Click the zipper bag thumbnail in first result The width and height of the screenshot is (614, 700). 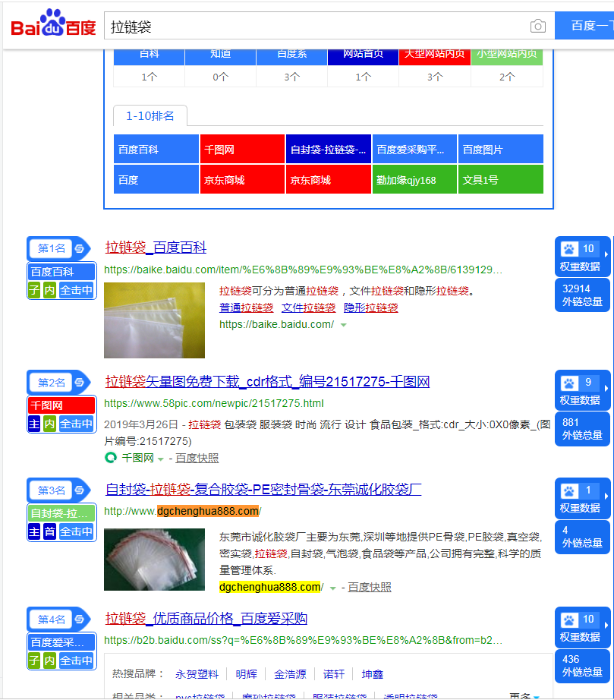[x=154, y=320]
